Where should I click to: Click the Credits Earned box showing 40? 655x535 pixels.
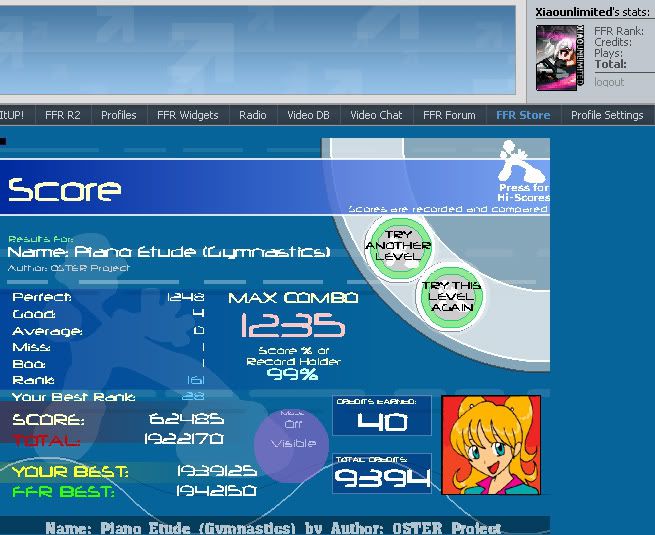click(x=382, y=417)
